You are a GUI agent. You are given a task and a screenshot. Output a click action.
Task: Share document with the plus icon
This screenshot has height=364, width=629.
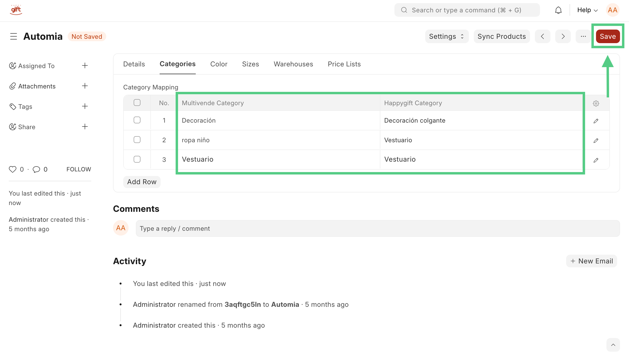pyautogui.click(x=85, y=127)
